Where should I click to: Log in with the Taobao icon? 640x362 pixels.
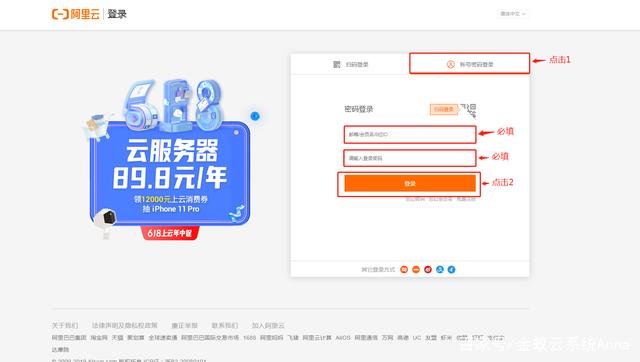click(x=404, y=269)
